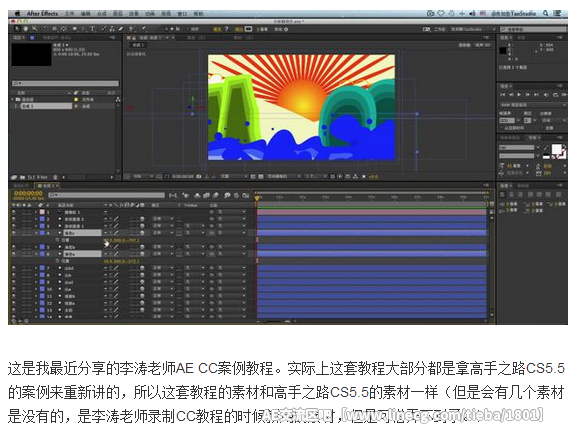Click the position stopwatch under layer 6
The width and height of the screenshot is (585, 434).
(x=57, y=261)
